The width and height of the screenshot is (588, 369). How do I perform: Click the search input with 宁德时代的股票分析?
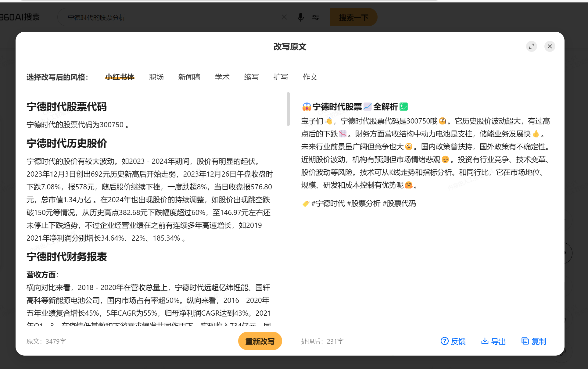(x=171, y=17)
